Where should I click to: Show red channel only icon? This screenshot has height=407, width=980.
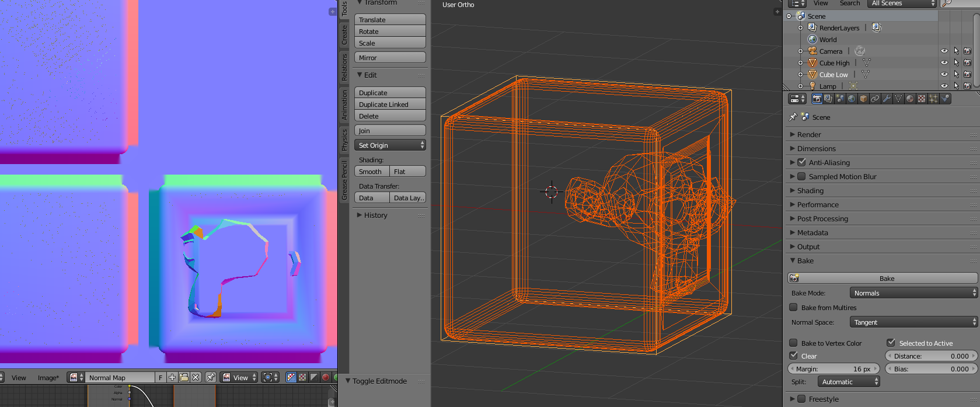click(325, 377)
